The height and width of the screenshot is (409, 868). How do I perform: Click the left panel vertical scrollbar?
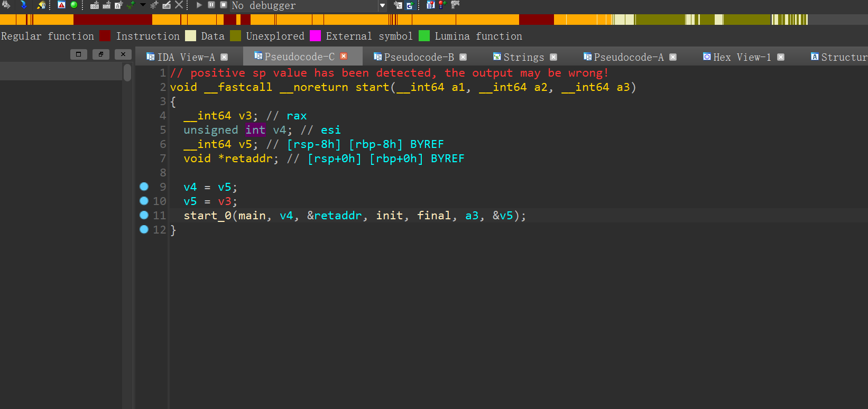127,72
